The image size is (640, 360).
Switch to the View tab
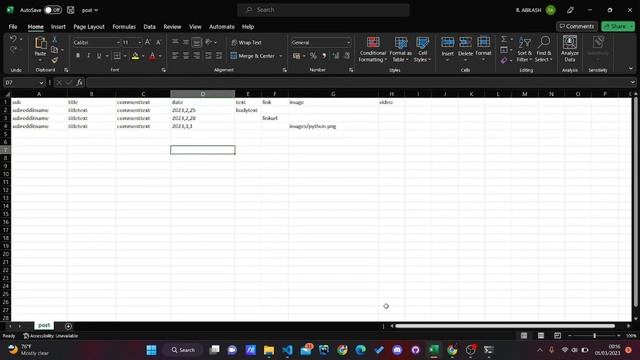point(195,27)
